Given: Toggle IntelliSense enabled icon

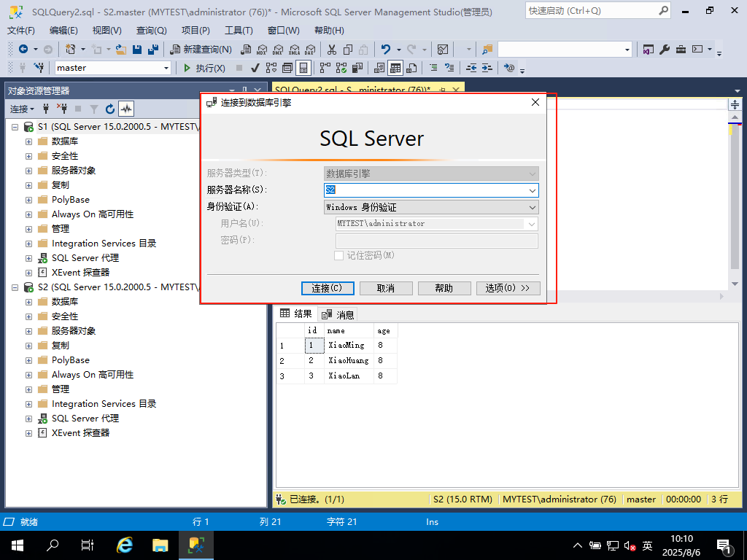Looking at the screenshot, I should pos(303,68).
